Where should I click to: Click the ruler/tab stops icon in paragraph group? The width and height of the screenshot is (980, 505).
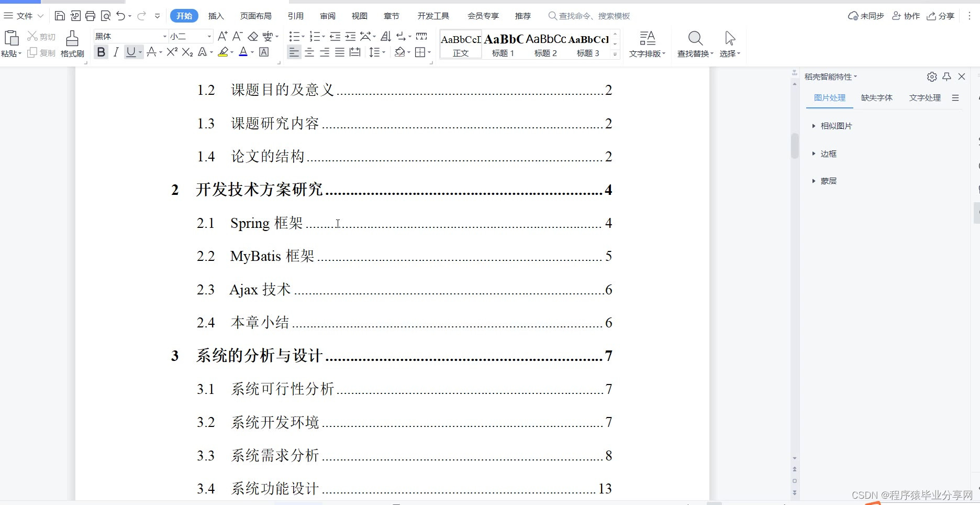point(421,36)
